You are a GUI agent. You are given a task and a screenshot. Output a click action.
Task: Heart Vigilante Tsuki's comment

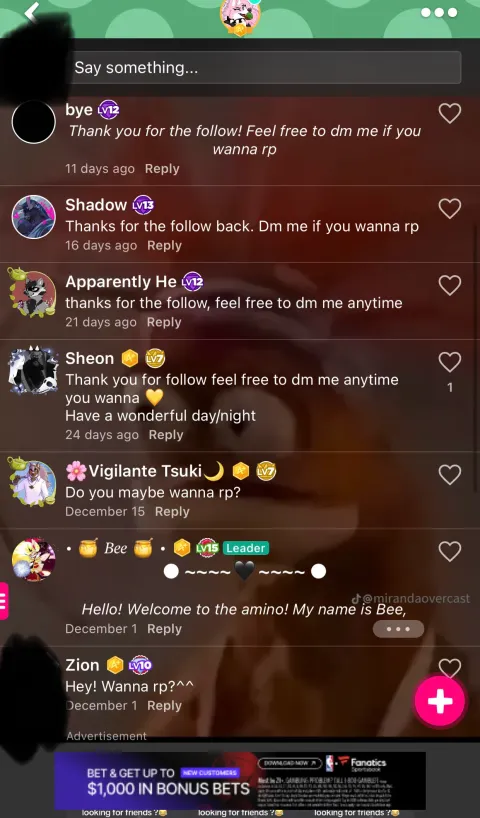(450, 475)
